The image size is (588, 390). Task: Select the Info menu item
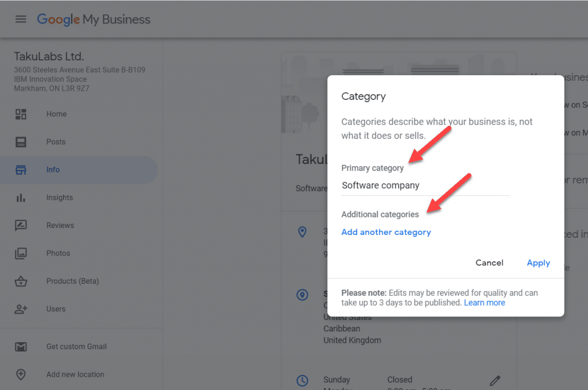click(53, 169)
